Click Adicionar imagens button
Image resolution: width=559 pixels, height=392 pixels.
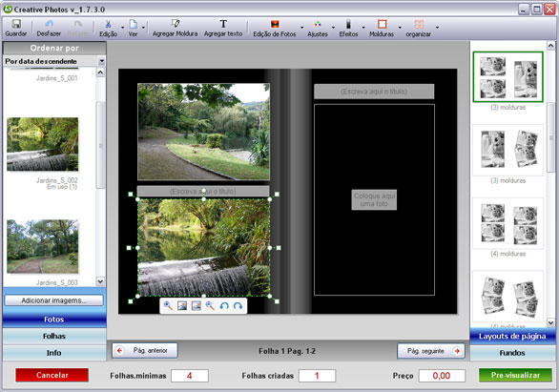(x=53, y=300)
